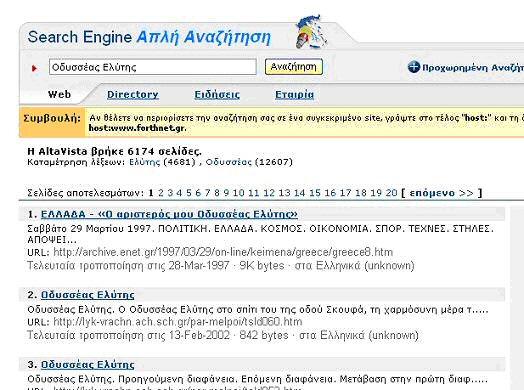524x390 pixels.
Task: Go to results page 20
Action: pos(391,193)
